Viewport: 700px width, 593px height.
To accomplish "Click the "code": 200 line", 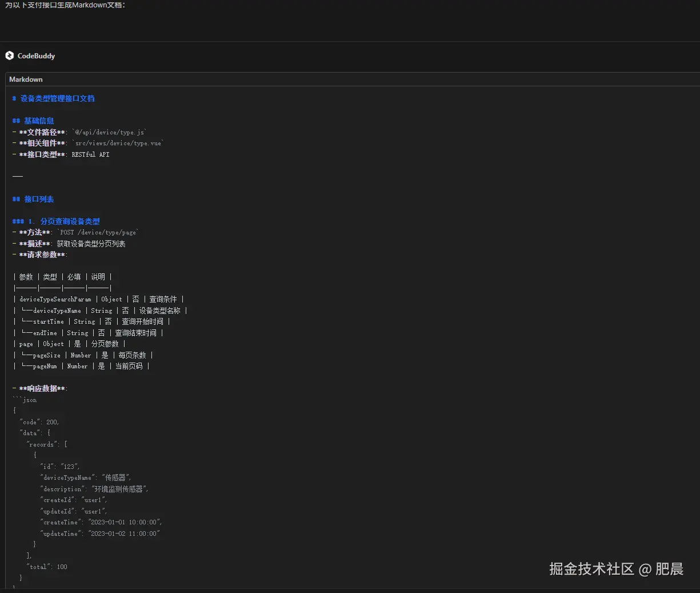I will 39,422.
